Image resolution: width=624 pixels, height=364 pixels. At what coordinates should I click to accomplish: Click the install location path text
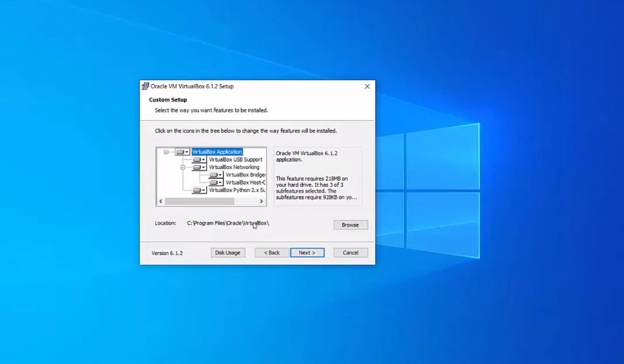pyautogui.click(x=228, y=223)
